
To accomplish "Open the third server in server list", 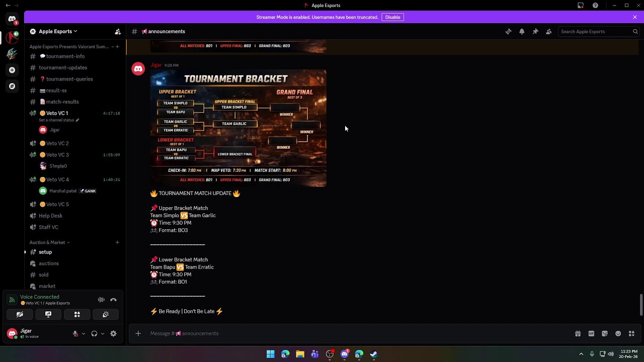I will tap(12, 54).
